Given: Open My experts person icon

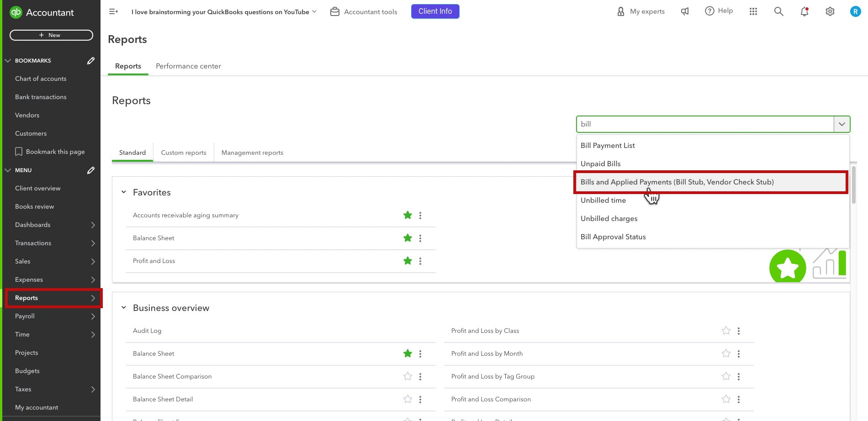Looking at the screenshot, I should tap(621, 11).
